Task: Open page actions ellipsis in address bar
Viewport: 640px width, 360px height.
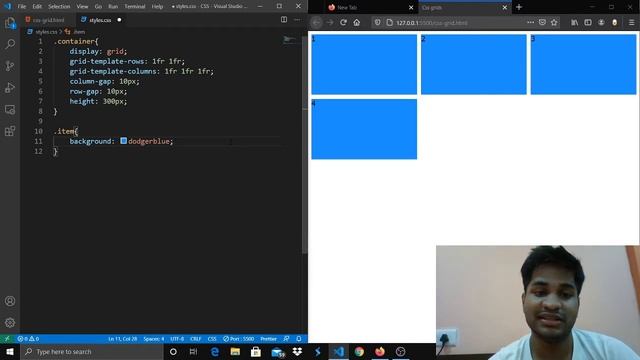Action: pos(530,22)
